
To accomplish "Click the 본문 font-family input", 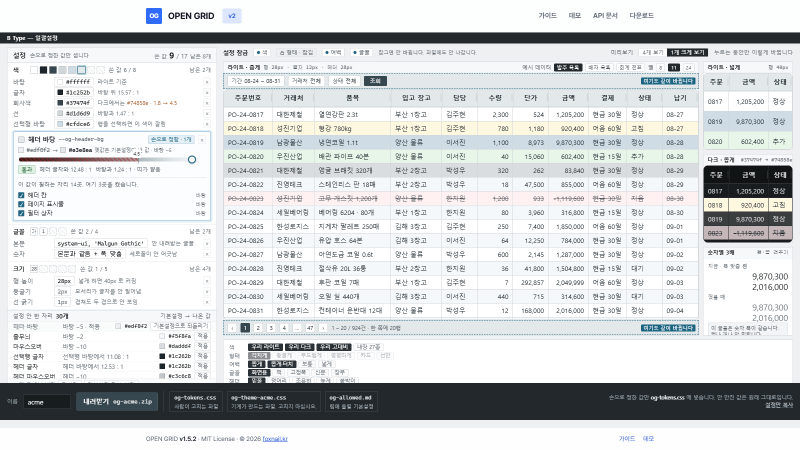I will (101, 243).
